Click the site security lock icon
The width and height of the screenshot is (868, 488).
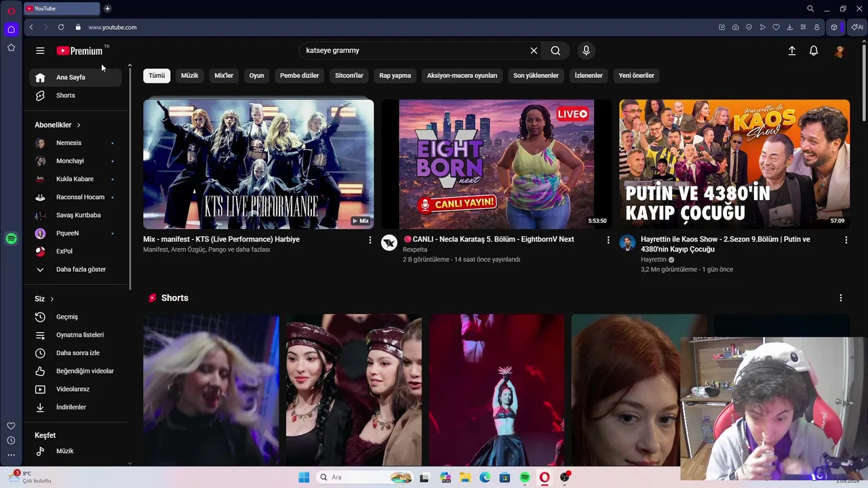coord(78,27)
